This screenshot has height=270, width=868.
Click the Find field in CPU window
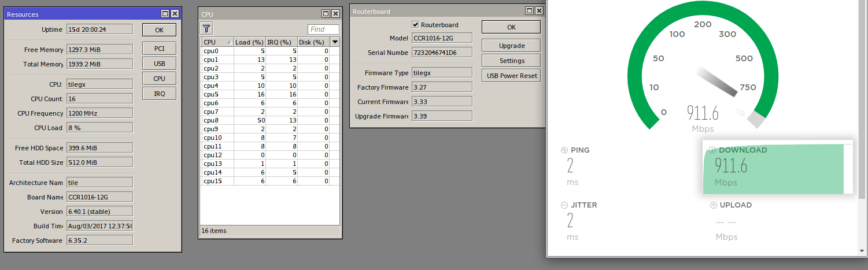(x=323, y=29)
